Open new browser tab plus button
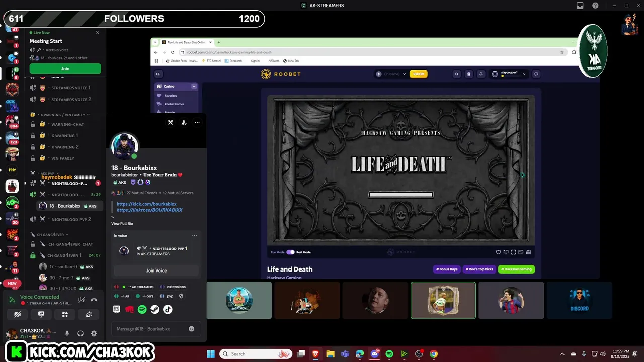The image size is (644, 362). 219,42
